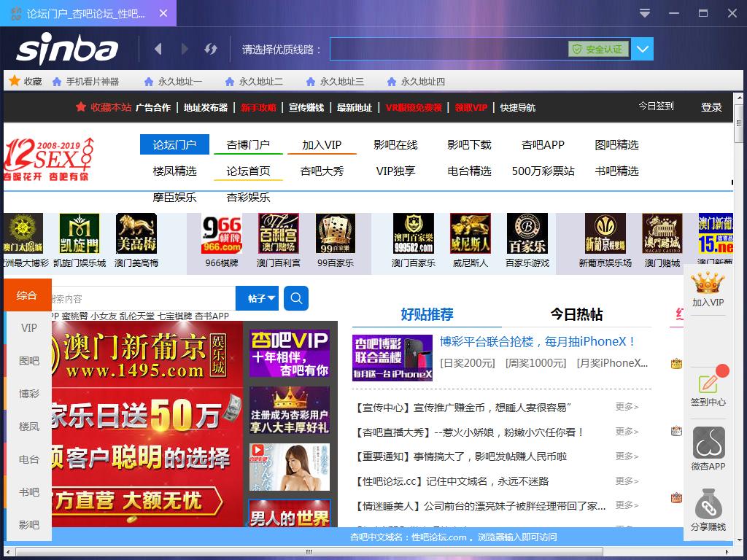Viewport: 747px width, 560px height.
Task: Click the 收藏本站 link
Action: click(x=104, y=107)
